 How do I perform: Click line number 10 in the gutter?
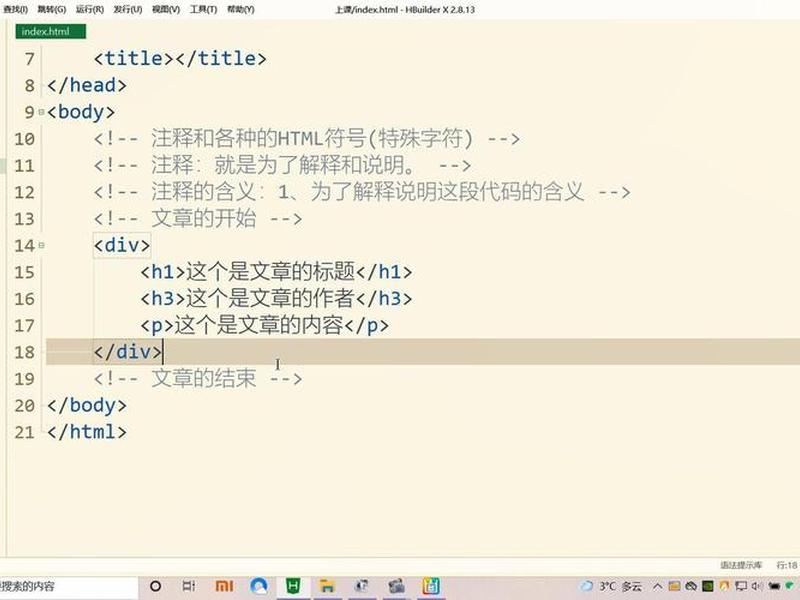(x=24, y=139)
